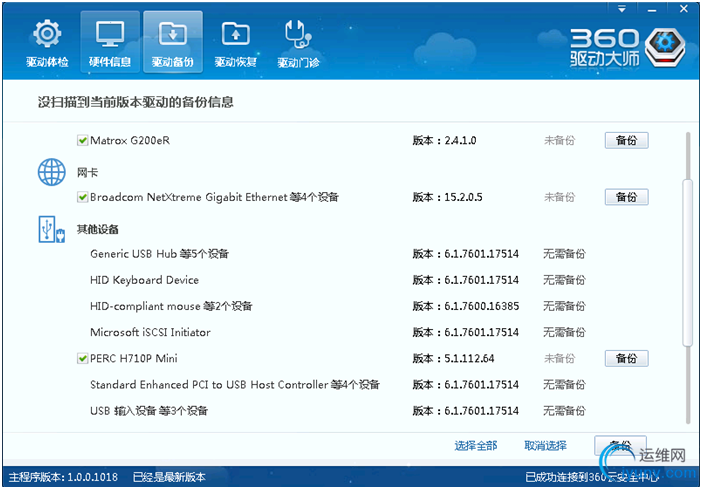Image resolution: width=702 pixels, height=489 pixels.
Task: Minimize the 360驱动大师 window
Action: (x=651, y=9)
